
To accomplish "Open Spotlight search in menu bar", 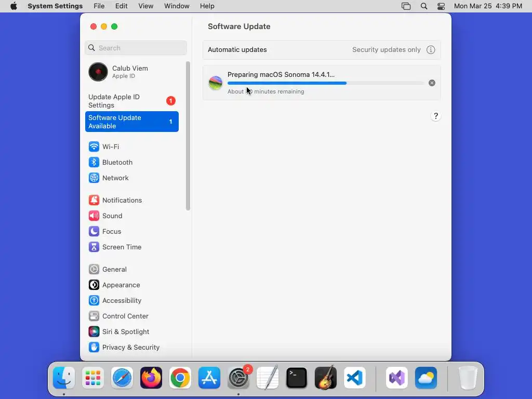I will [424, 6].
